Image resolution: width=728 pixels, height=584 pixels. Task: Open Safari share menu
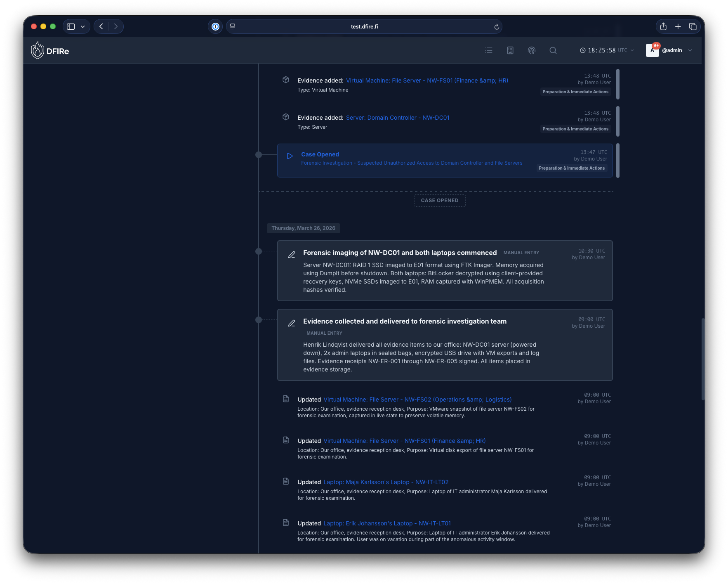click(663, 26)
